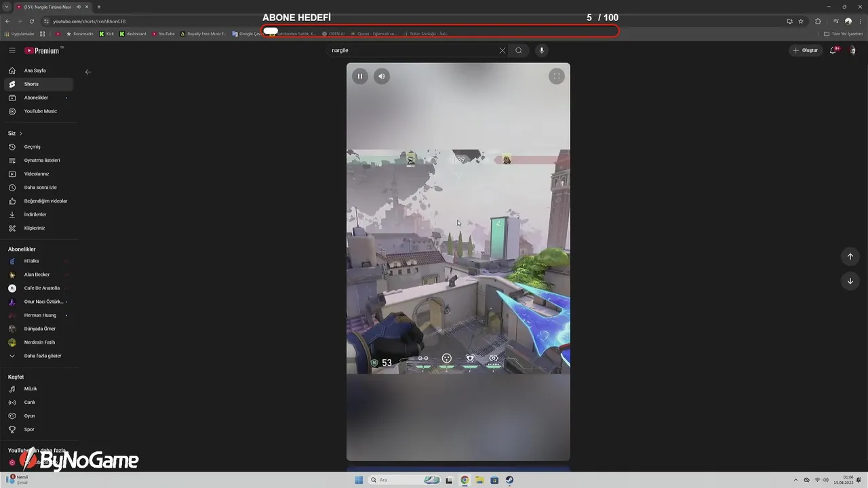Open HTalks channel subscription

pyautogui.click(x=39, y=261)
